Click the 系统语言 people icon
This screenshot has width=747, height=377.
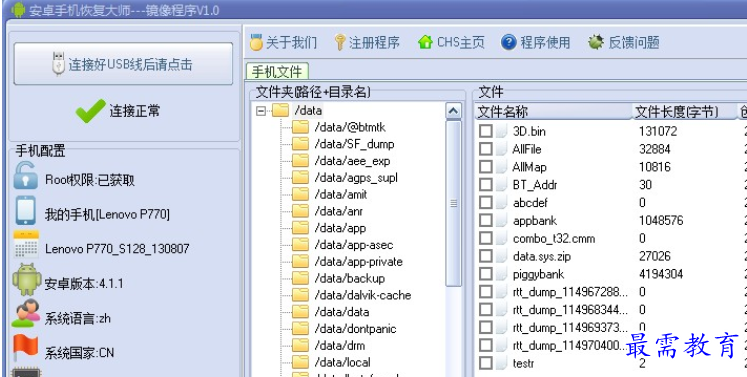[26, 313]
